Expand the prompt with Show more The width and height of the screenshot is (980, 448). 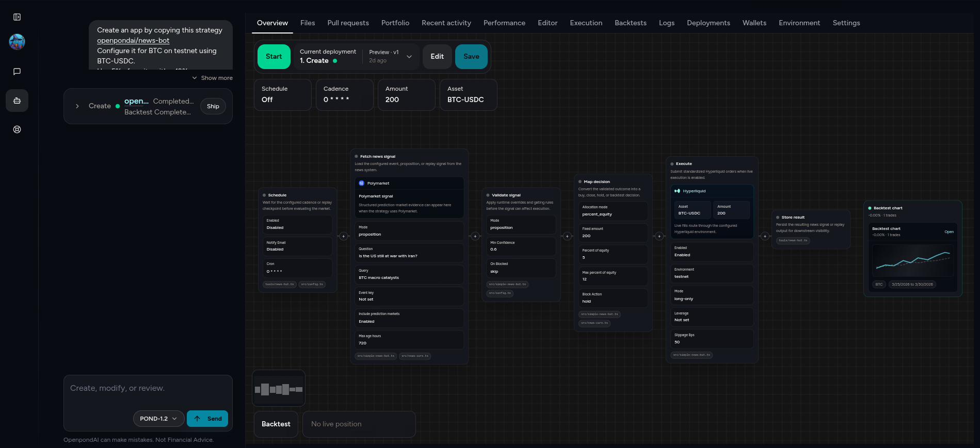point(213,78)
